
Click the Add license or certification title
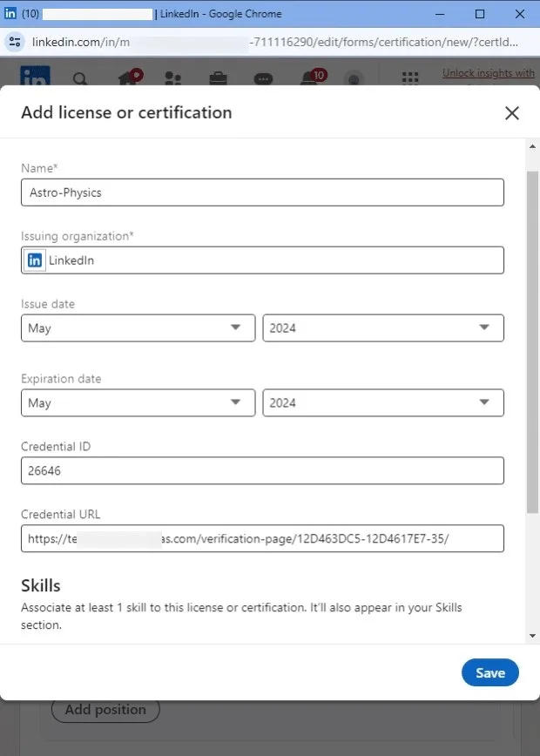[126, 112]
